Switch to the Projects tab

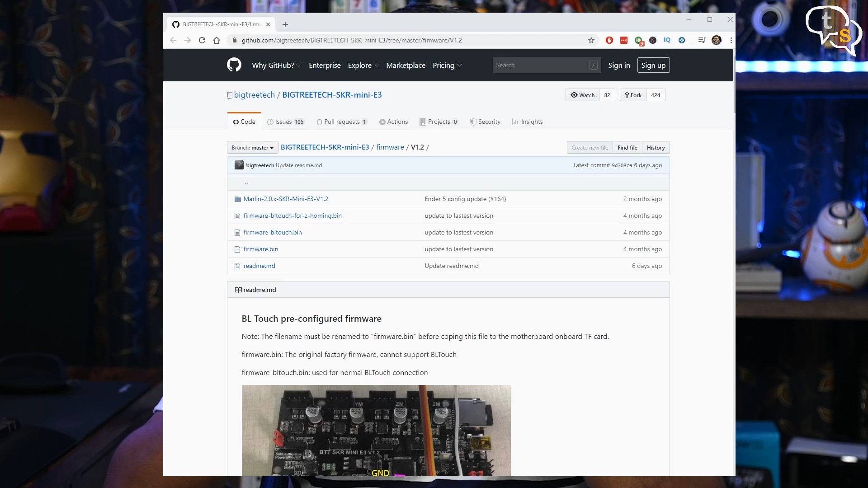[x=439, y=122]
